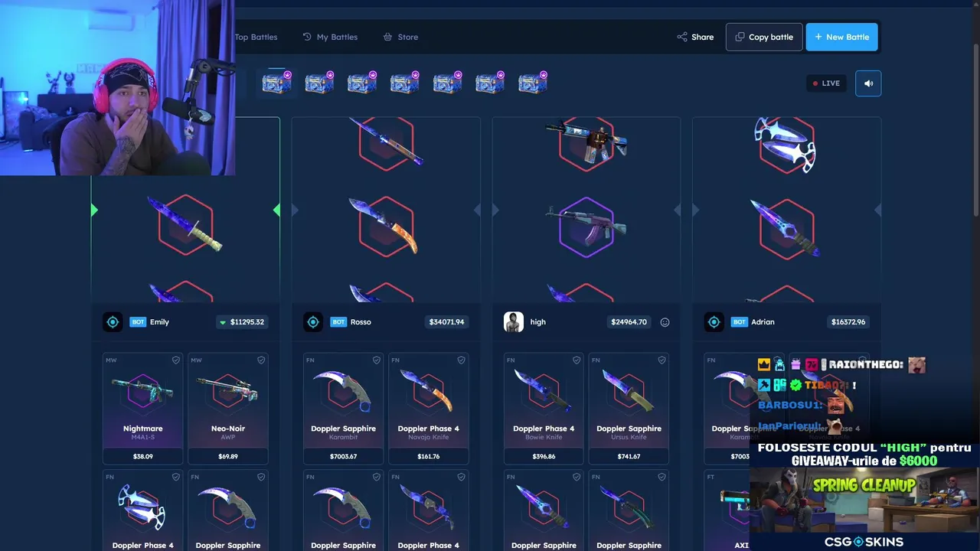Open emoji reaction icon next to high's total
Screen dimensions: 980x551
(665, 322)
